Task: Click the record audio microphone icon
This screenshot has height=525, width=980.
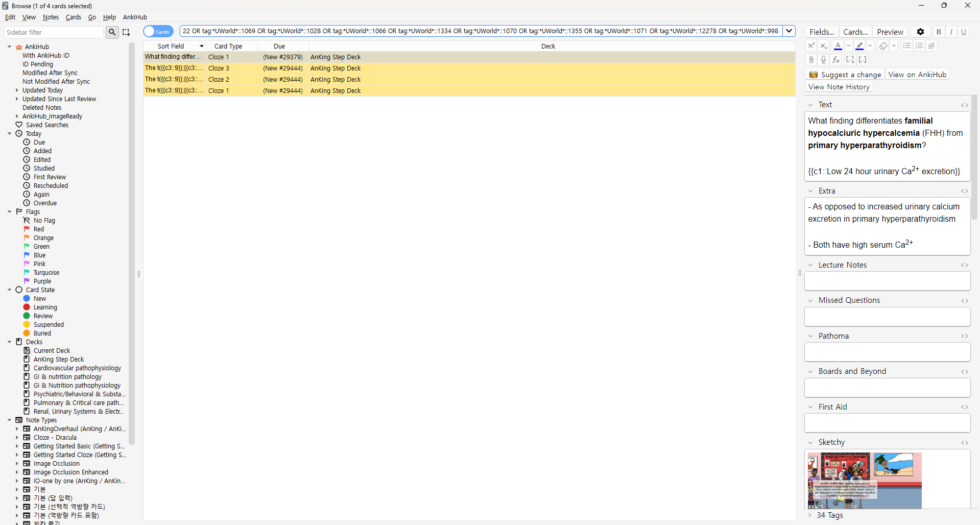Action: pos(823,60)
